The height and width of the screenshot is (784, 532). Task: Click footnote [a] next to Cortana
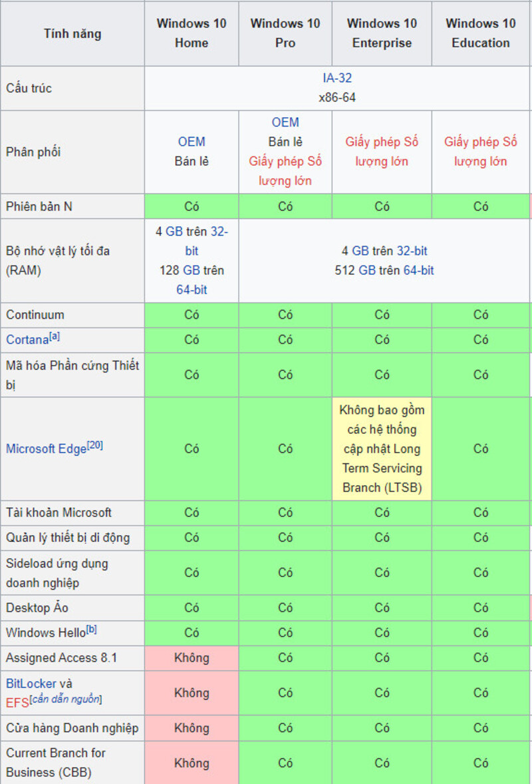click(55, 337)
